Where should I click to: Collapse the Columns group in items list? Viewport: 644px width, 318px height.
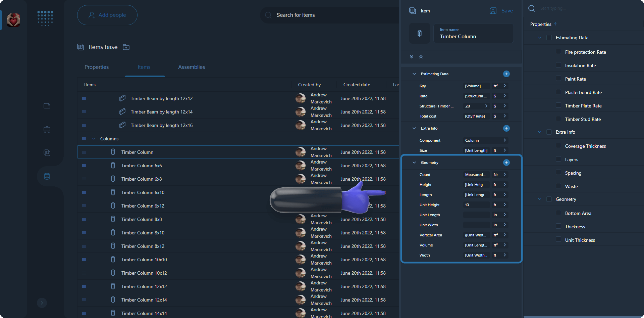(94, 139)
